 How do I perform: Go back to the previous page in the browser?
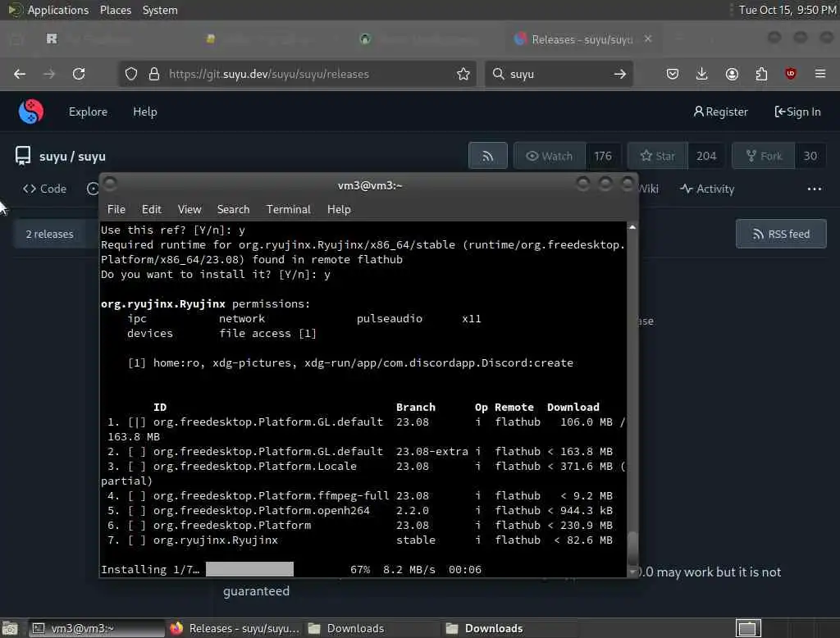[x=20, y=74]
